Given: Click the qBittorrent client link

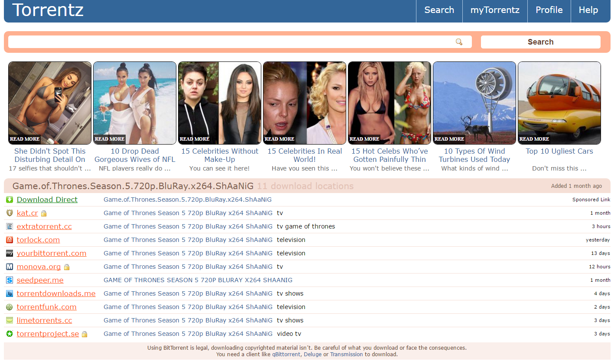Looking at the screenshot, I should (286, 354).
